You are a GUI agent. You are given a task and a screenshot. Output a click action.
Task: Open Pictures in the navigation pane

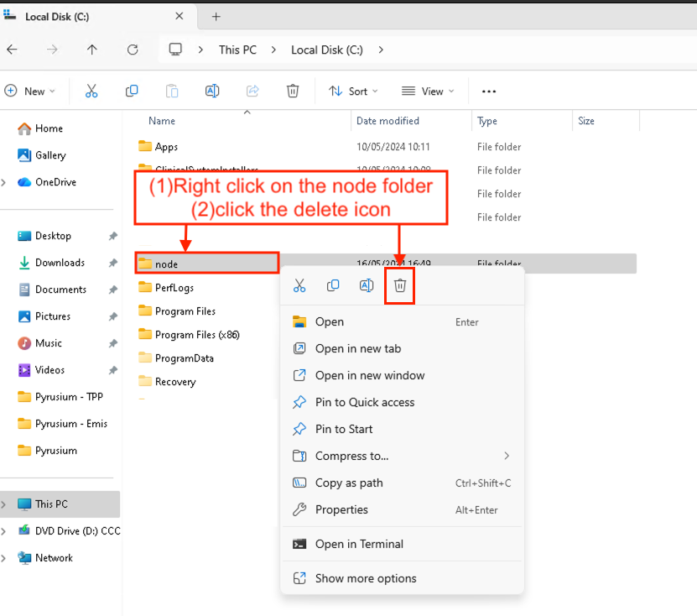pyautogui.click(x=44, y=316)
